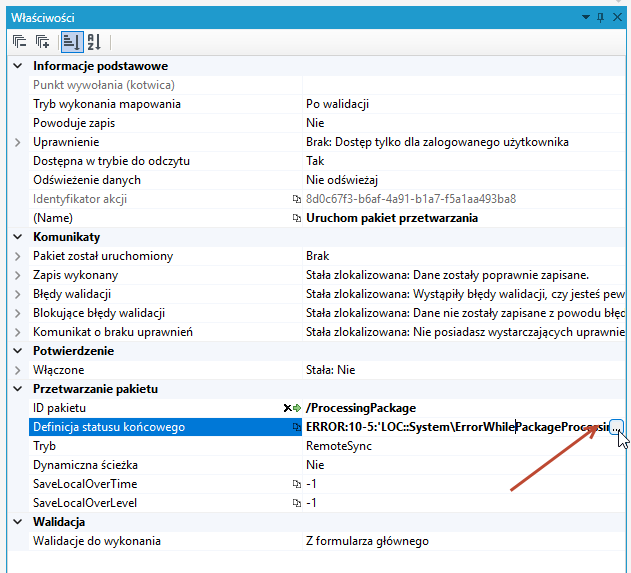Collapse the Przetwarzanie pakietu section
The height and width of the screenshot is (573, 631).
18,389
